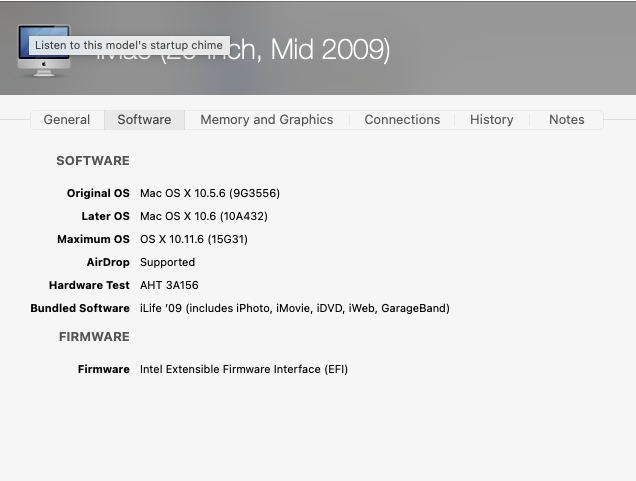Click the 'Original OS' label
Screen dimensions: 636x481
(x=98, y=193)
